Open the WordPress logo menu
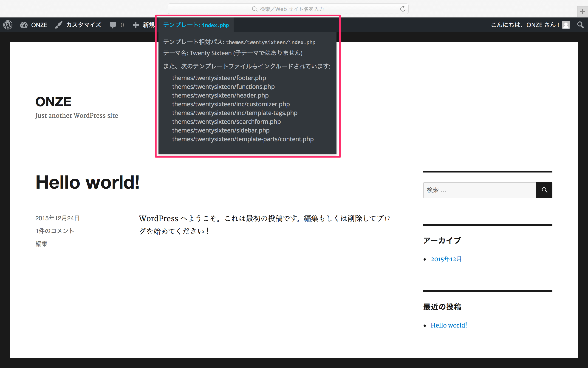Viewport: 588px width, 368px height. tap(8, 25)
